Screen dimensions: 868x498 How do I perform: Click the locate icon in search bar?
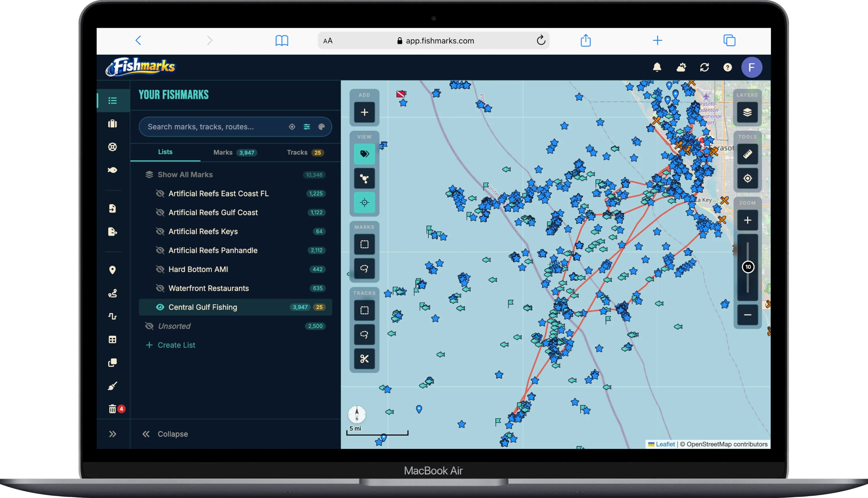(x=292, y=127)
